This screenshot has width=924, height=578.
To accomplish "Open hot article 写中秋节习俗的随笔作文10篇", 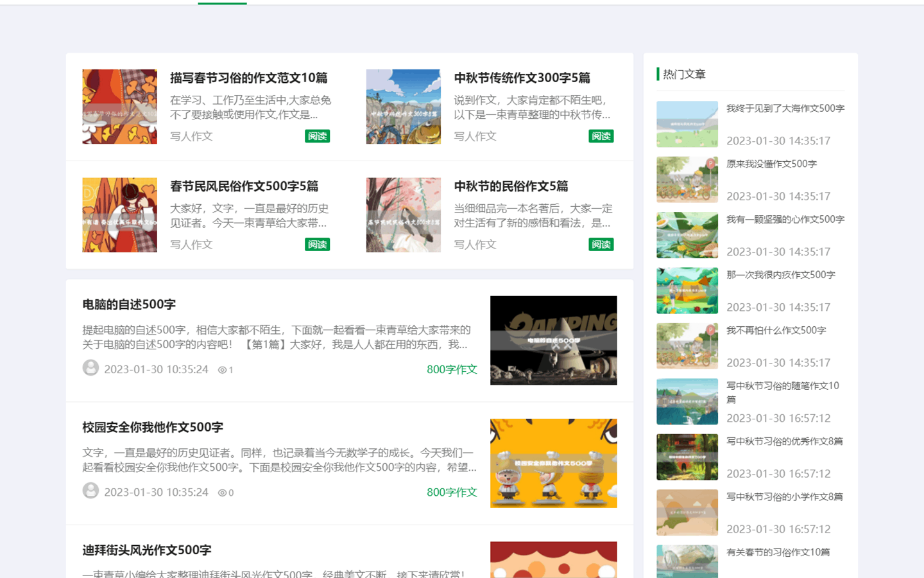I will click(x=783, y=392).
